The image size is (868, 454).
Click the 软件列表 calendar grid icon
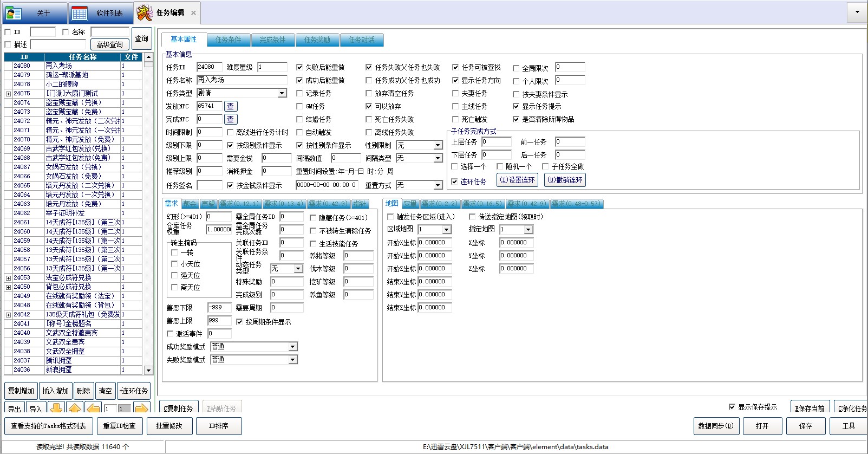(x=80, y=13)
